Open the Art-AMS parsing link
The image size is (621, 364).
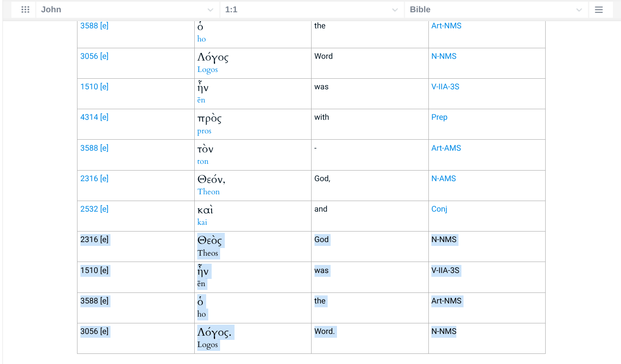point(446,148)
